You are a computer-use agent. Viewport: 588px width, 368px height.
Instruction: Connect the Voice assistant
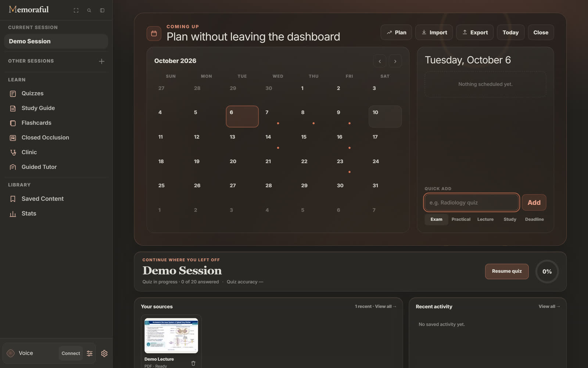pyautogui.click(x=71, y=353)
